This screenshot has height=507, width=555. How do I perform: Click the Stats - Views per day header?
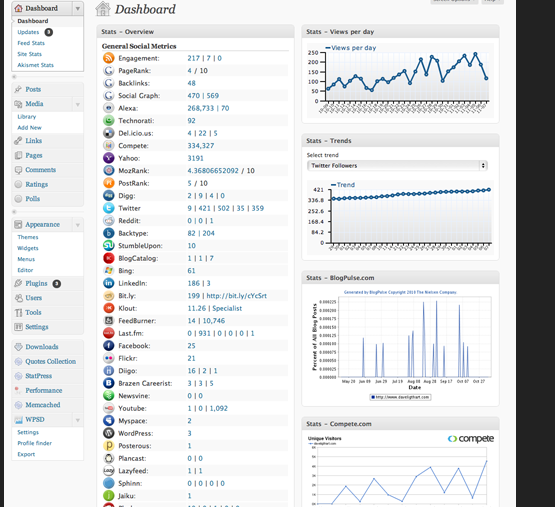400,32
